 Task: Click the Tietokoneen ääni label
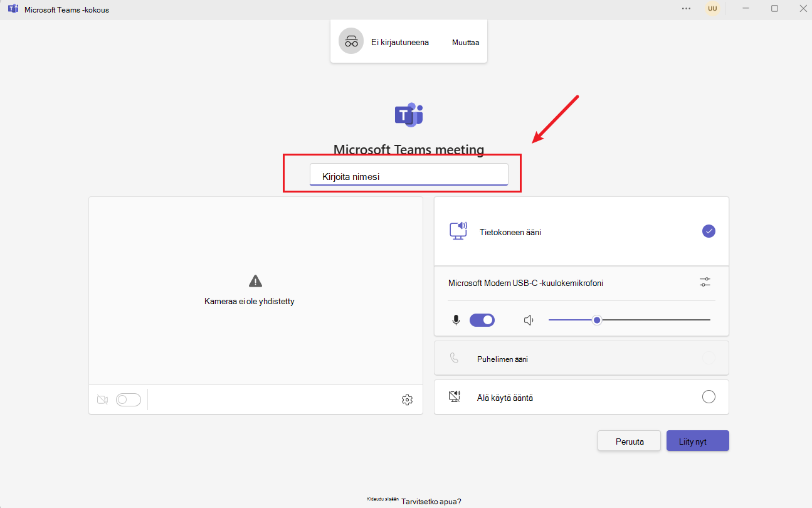pos(510,232)
